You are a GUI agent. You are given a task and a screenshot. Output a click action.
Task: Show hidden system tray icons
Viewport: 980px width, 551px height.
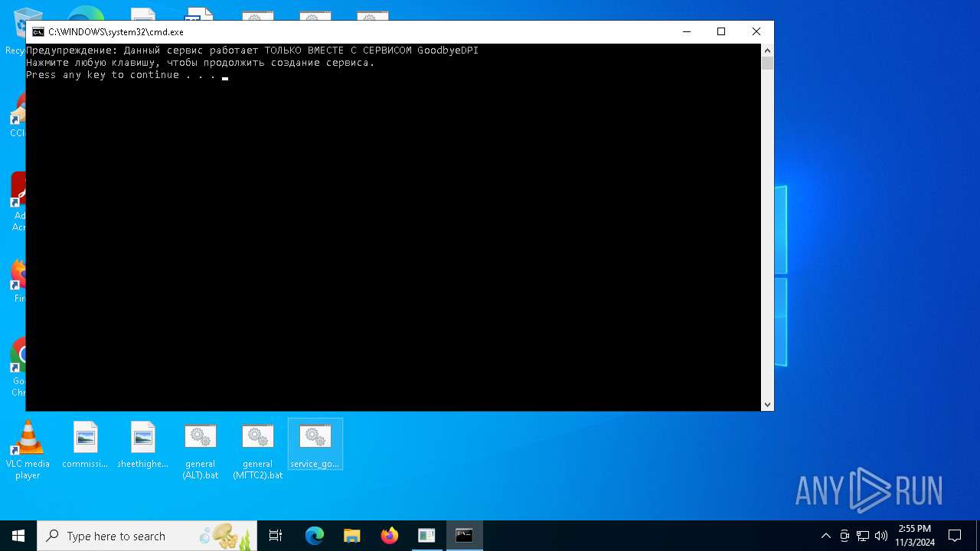(825, 536)
